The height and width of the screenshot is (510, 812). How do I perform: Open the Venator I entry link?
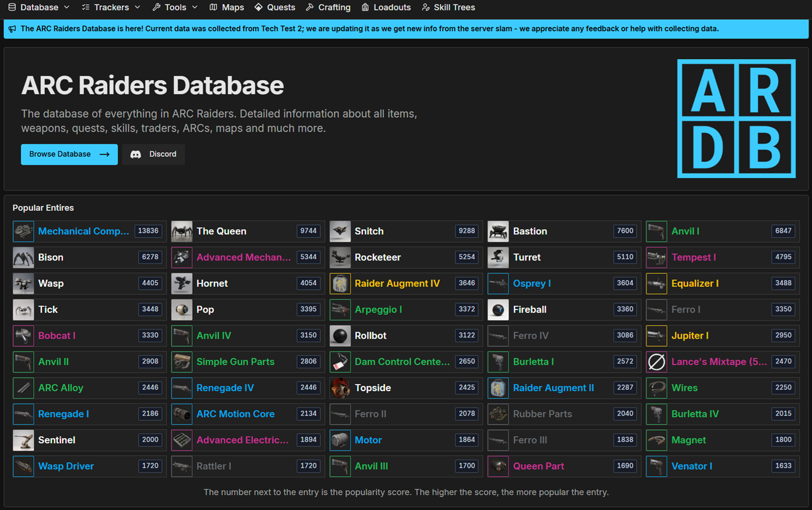pos(691,466)
